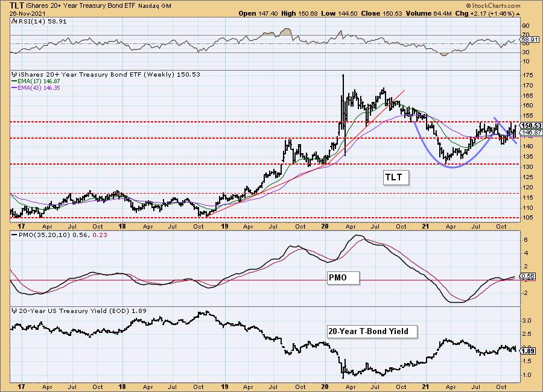Click the Low 144.50 header value
This screenshot has height=392, width=543.
click(x=339, y=13)
